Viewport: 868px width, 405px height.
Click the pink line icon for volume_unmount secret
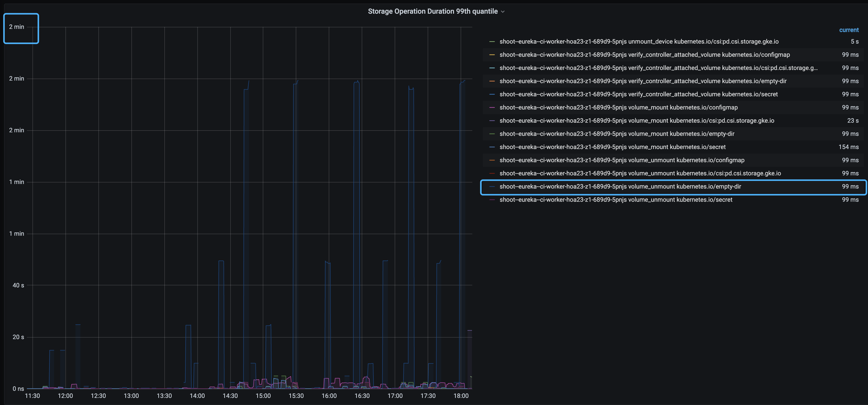[x=492, y=199]
